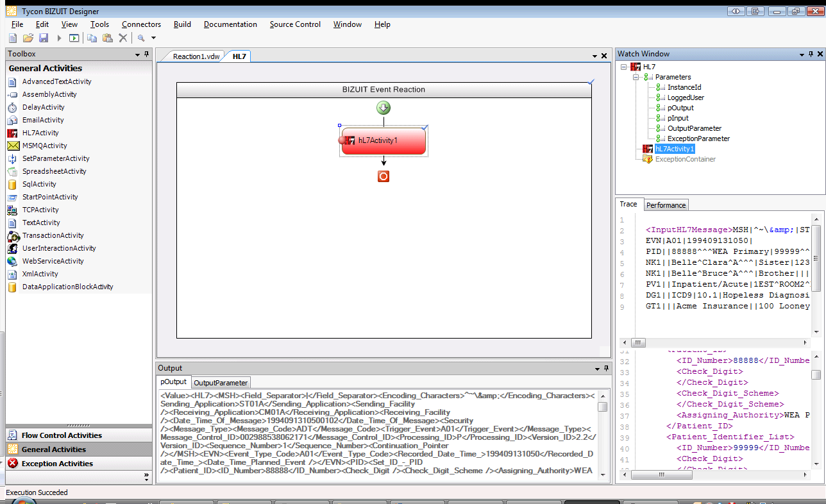Select AdvancedTextActivity icon in the Toolbox

click(x=12, y=81)
